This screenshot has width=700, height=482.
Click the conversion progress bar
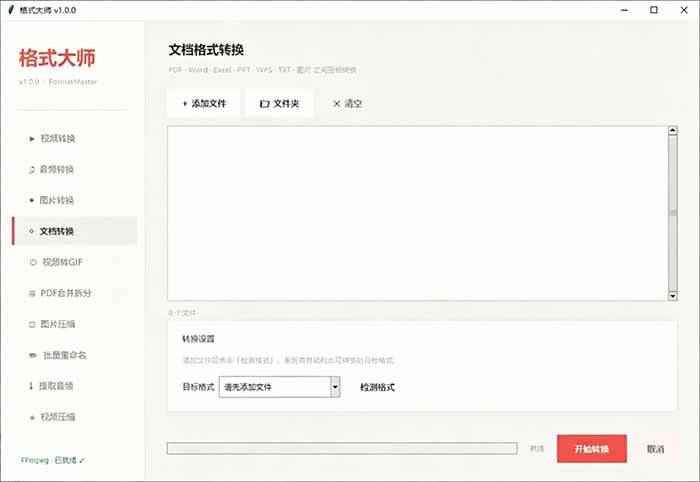(x=342, y=449)
